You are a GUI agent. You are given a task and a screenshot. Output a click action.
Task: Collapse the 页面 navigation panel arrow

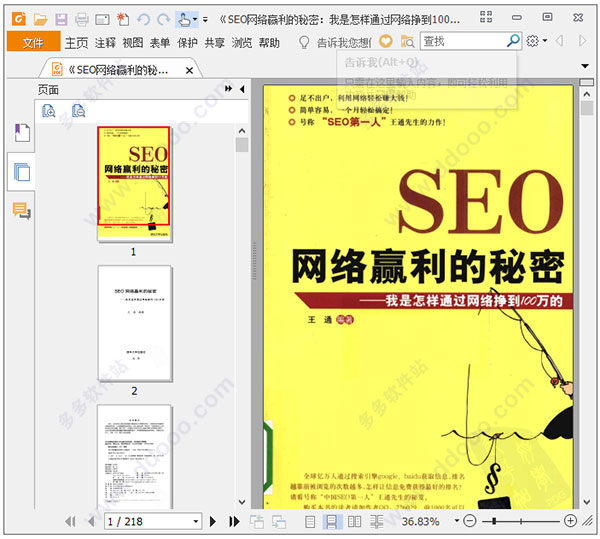pos(242,89)
